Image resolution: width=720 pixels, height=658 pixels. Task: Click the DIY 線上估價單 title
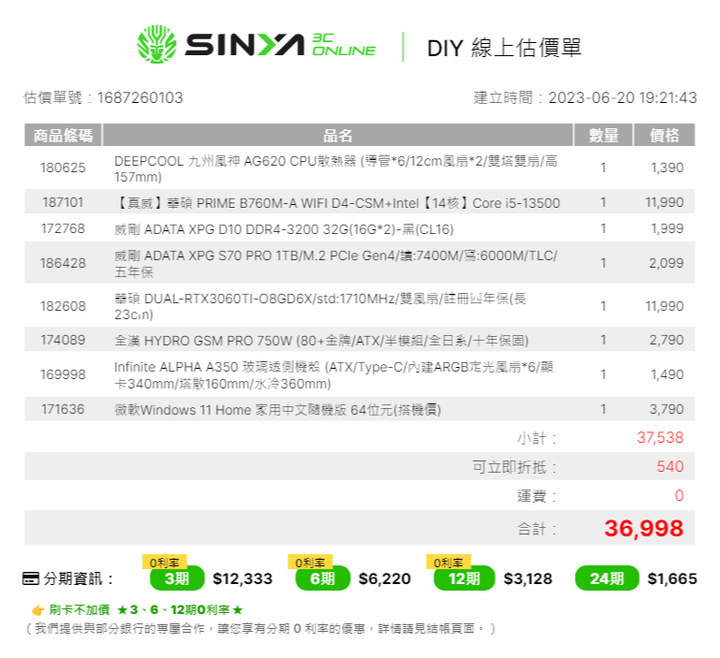pos(504,48)
